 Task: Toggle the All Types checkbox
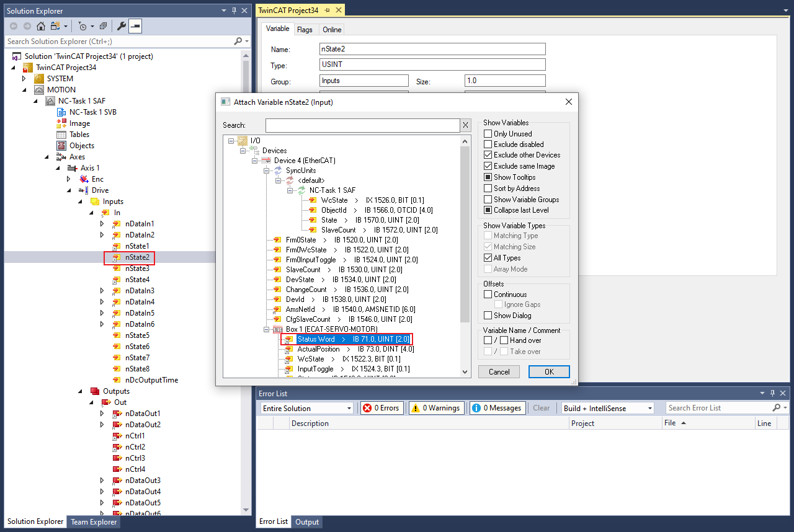click(x=488, y=258)
